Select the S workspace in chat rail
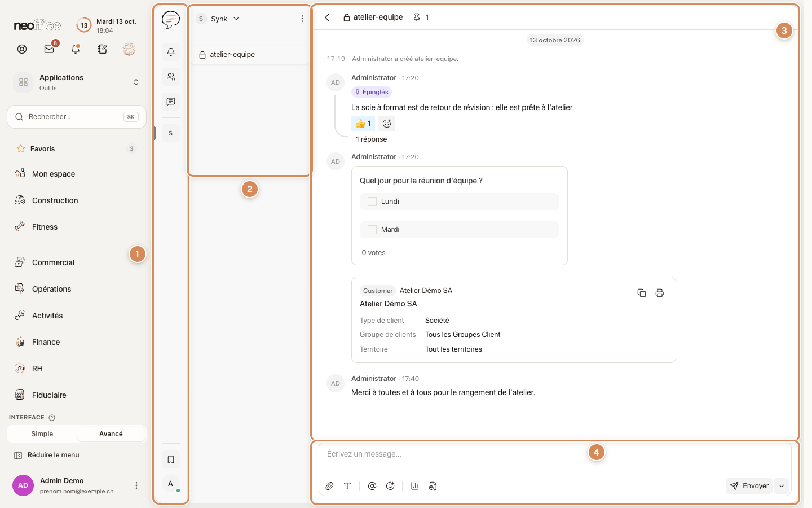Screen dimensions: 812x508 [x=170, y=133]
